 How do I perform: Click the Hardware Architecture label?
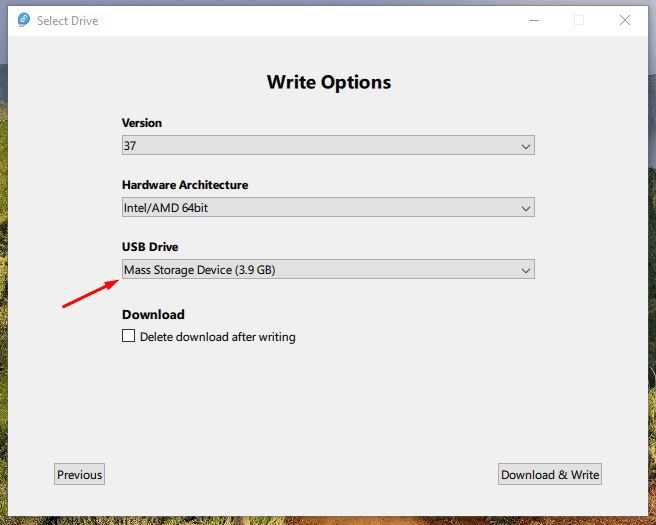coord(185,185)
